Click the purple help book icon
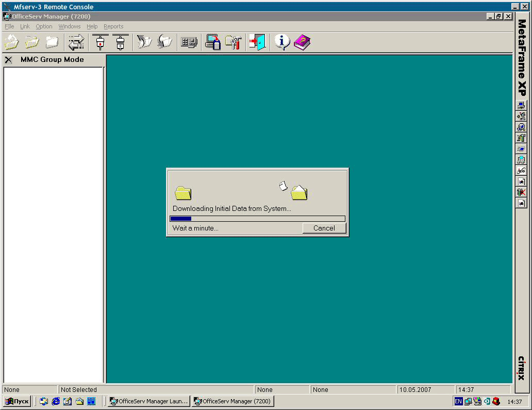Viewport: 532px width, 410px height. tap(302, 42)
